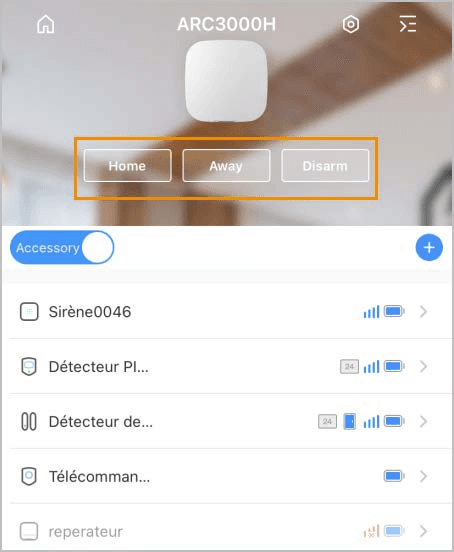Open the event log menu icon

pos(408,24)
